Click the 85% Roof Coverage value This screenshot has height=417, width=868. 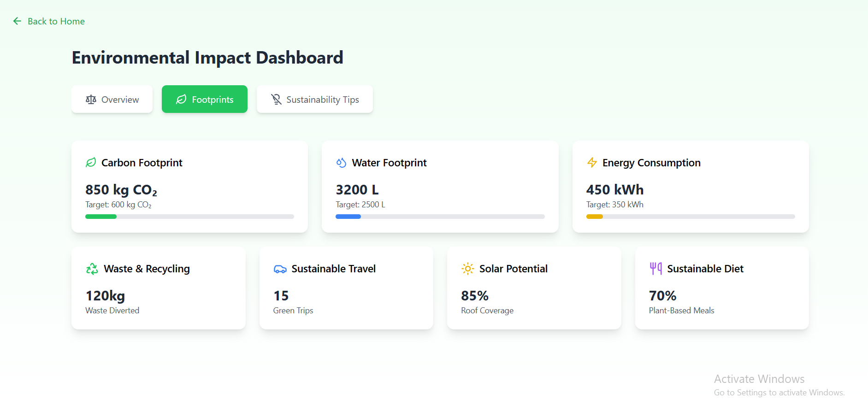pos(475,296)
